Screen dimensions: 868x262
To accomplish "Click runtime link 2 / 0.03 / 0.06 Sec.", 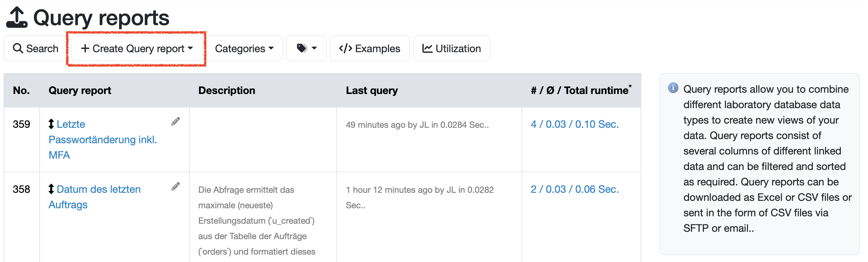I will tap(574, 189).
